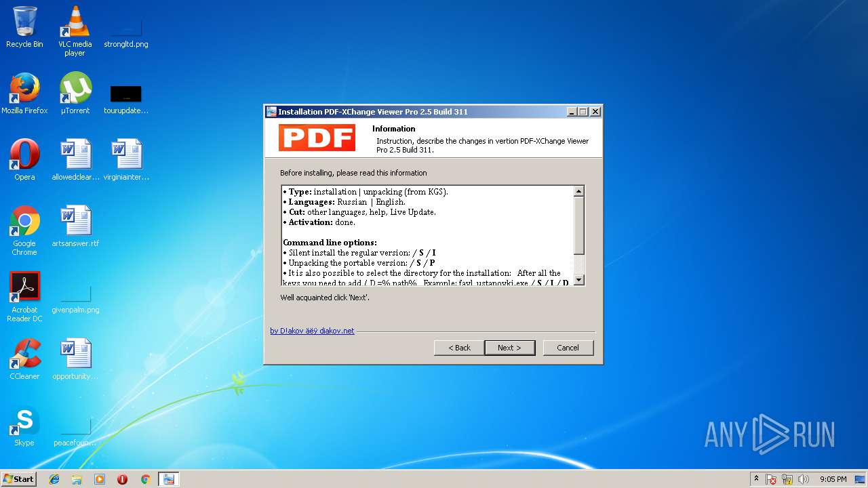868x488 pixels.
Task: Select artsanswer.rtf document icon
Action: (x=75, y=226)
